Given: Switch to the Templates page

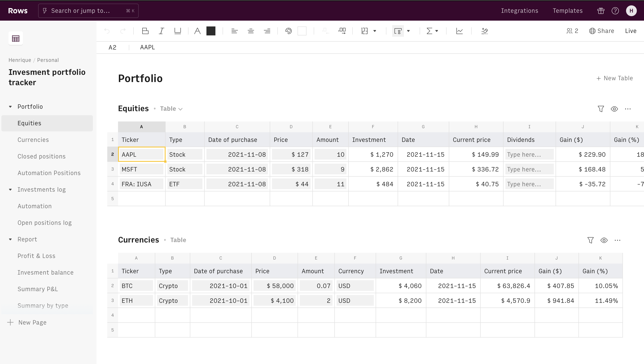Looking at the screenshot, I should pyautogui.click(x=568, y=11).
